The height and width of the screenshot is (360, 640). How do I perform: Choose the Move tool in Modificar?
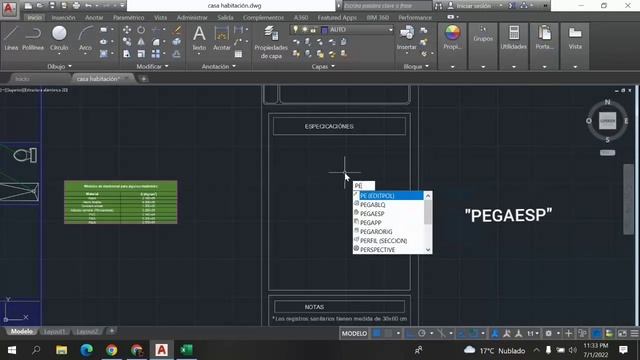click(127, 30)
